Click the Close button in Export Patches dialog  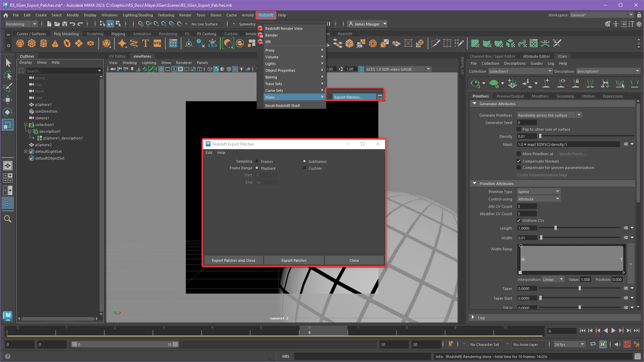click(354, 260)
